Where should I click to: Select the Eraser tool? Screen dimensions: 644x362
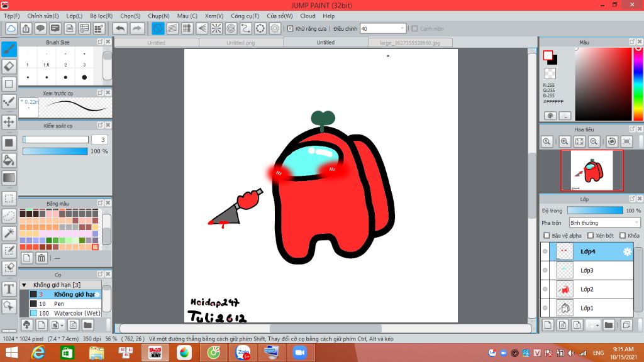[9, 67]
